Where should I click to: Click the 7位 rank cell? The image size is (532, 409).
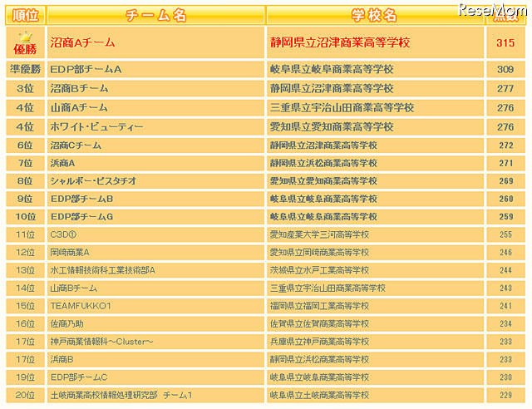tap(25, 163)
